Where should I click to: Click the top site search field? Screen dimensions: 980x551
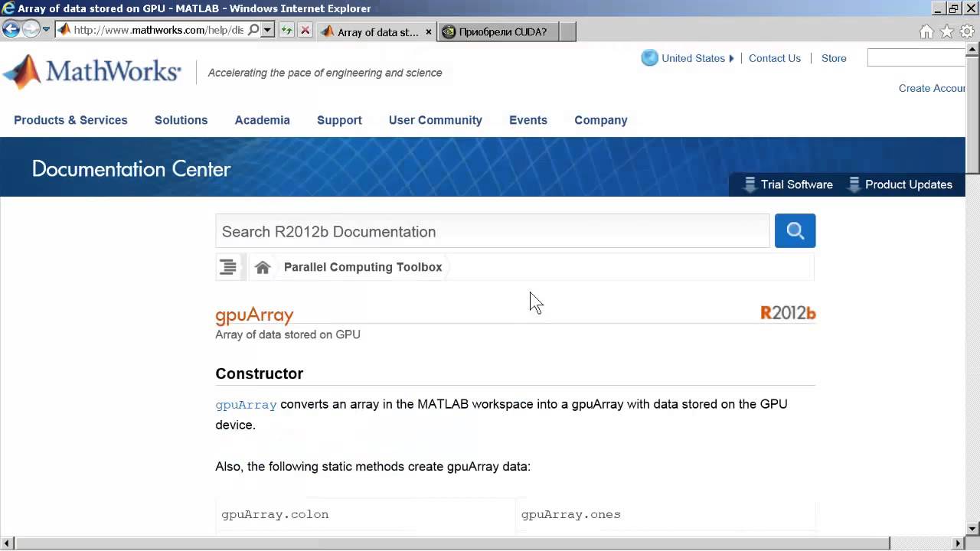coord(916,57)
